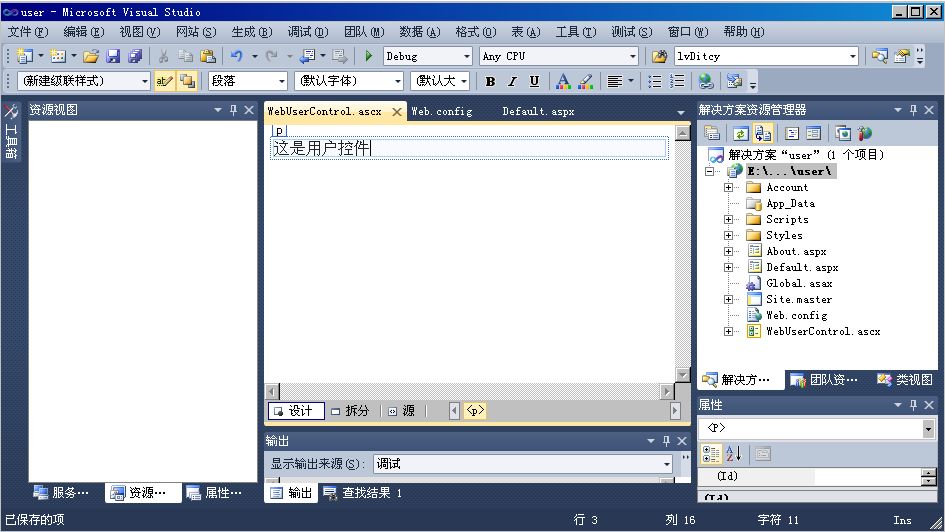Open the Debug configuration dropdown
The width and height of the screenshot is (945, 532).
(466, 57)
